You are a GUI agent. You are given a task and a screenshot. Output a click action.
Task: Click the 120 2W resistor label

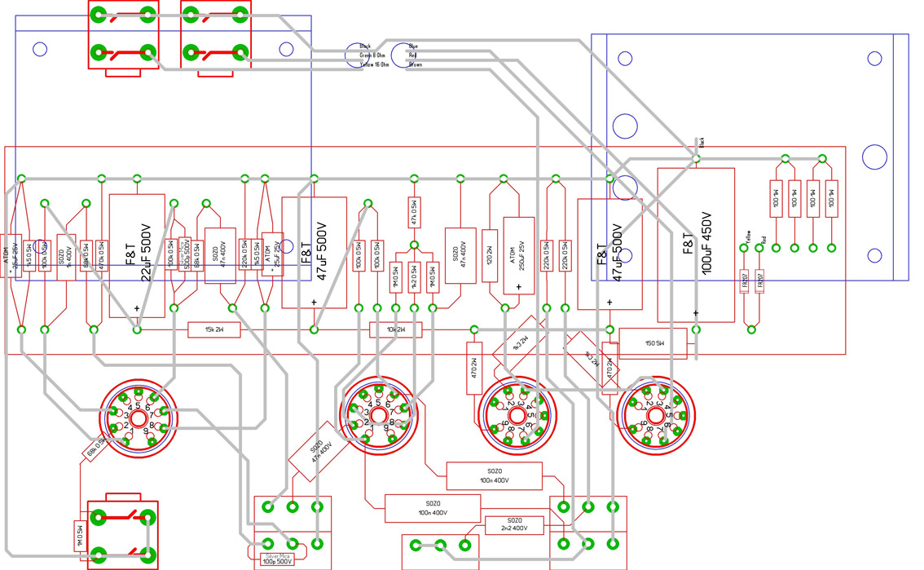(490, 256)
